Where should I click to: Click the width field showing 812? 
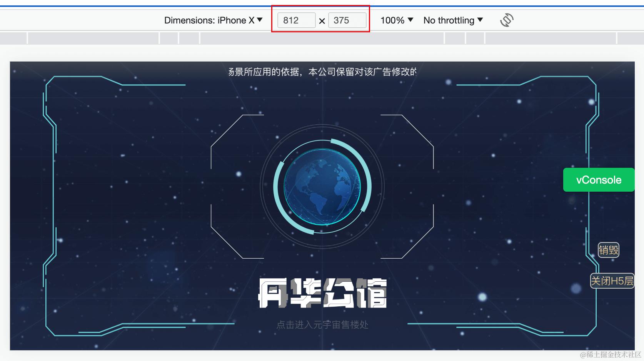[296, 20]
